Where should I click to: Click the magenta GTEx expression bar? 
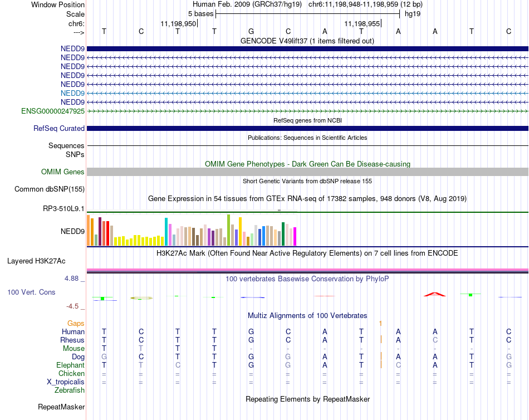(295, 236)
